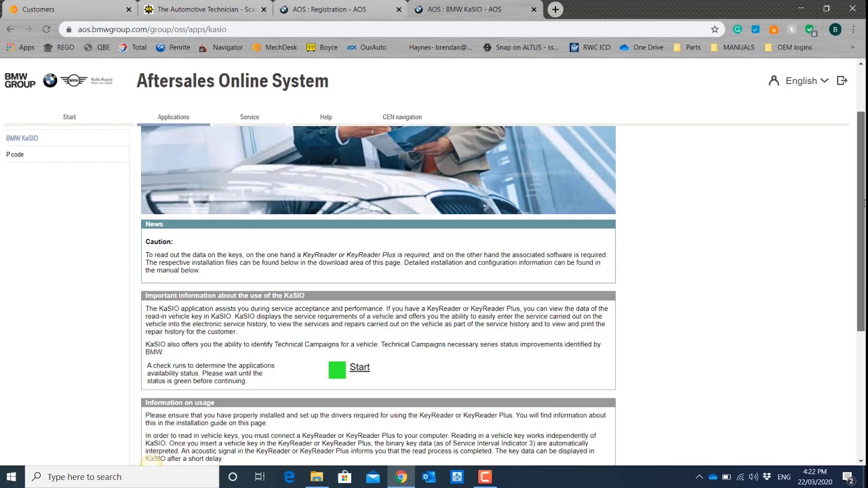The height and width of the screenshot is (488, 868).
Task: Switch to the AOS Registration browser tab
Action: click(340, 9)
